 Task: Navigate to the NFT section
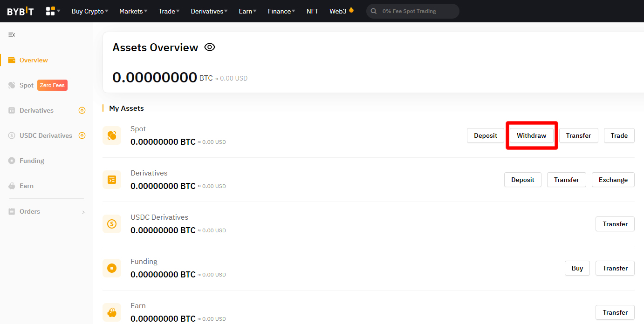312,11
